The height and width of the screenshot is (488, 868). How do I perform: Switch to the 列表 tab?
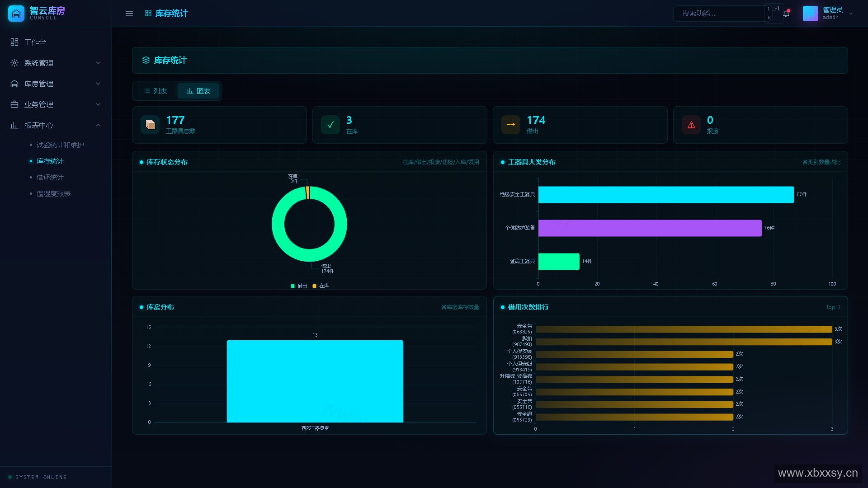tap(156, 91)
